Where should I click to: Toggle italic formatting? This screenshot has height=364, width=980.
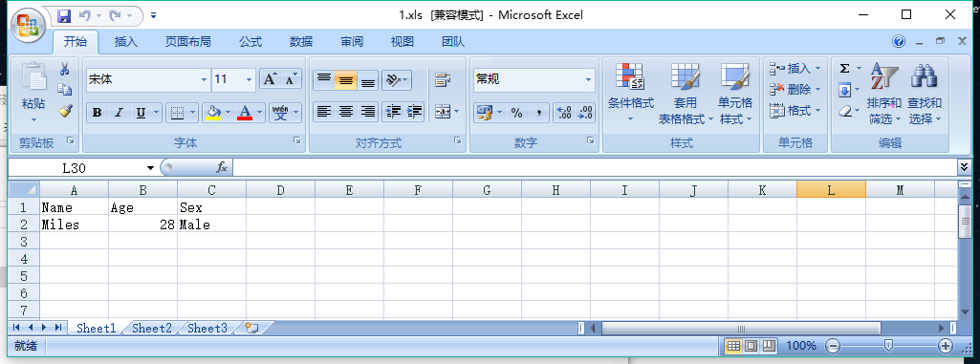[119, 113]
